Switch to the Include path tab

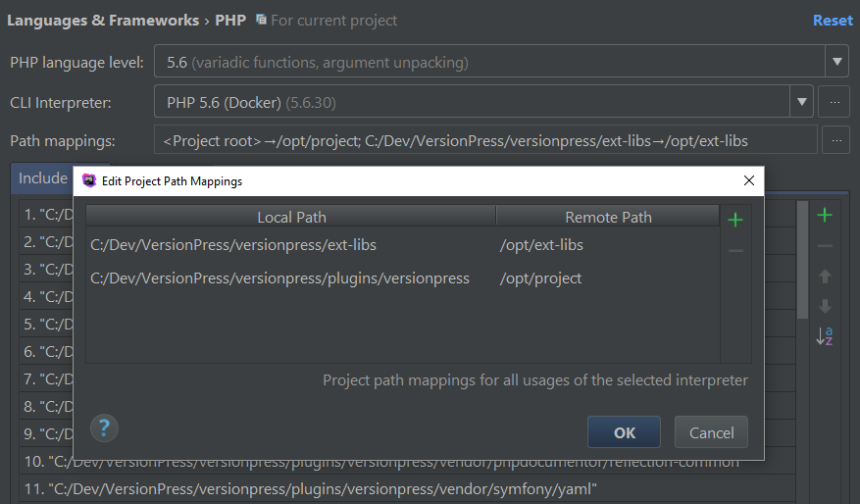click(x=42, y=178)
